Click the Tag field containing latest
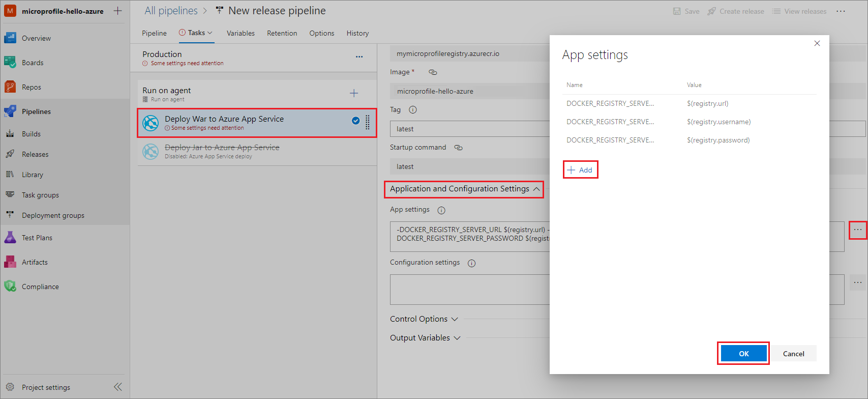868x399 pixels. click(x=470, y=129)
